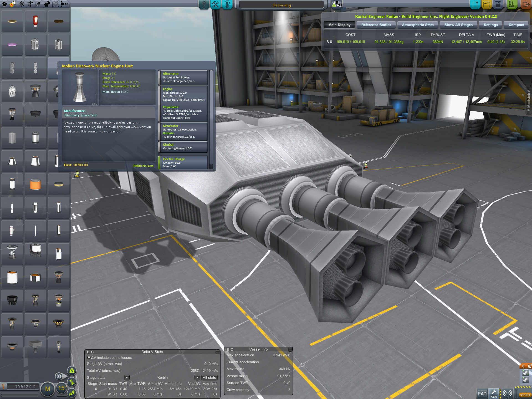The image size is (532, 399).
Task: Open the Crew assignment kerbal icon
Action: [x=227, y=4]
